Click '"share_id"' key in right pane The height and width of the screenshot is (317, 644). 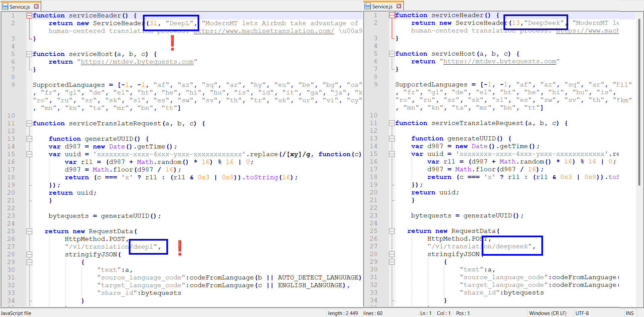(480, 293)
